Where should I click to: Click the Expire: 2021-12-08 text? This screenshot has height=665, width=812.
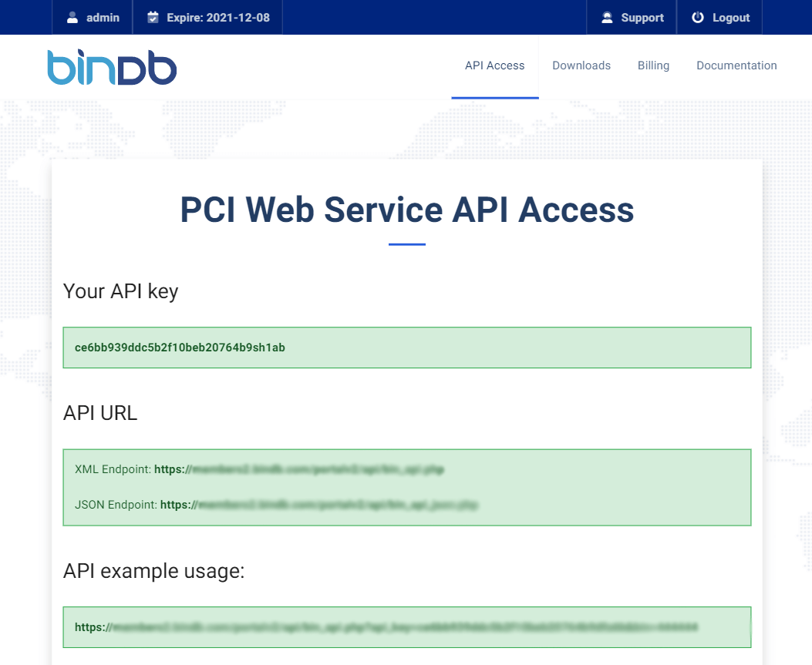pos(217,18)
